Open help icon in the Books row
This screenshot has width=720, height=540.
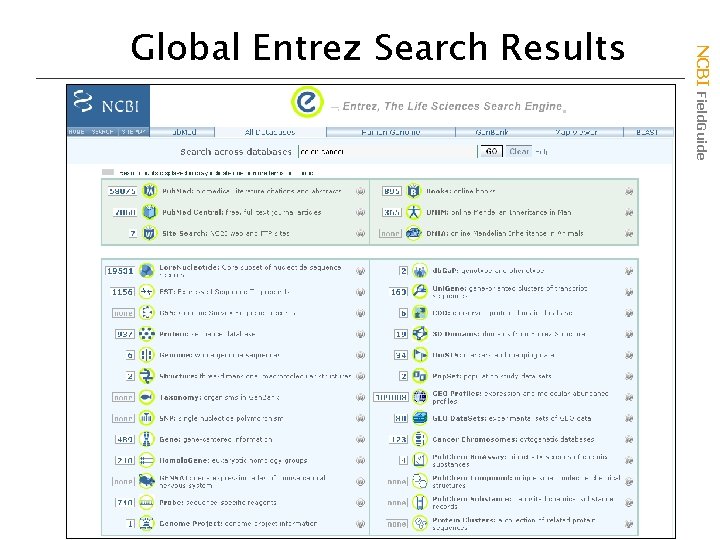[629, 191]
